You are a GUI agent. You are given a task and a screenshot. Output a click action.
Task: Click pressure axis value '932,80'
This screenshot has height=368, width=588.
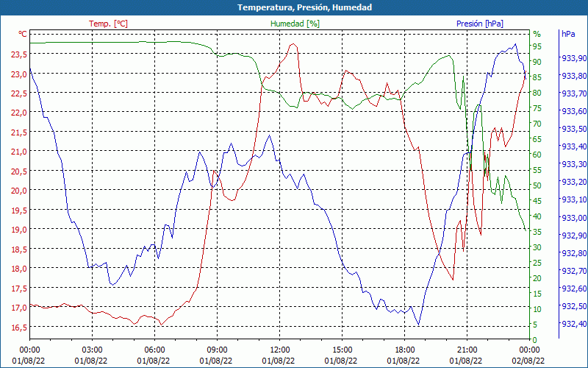click(574, 252)
